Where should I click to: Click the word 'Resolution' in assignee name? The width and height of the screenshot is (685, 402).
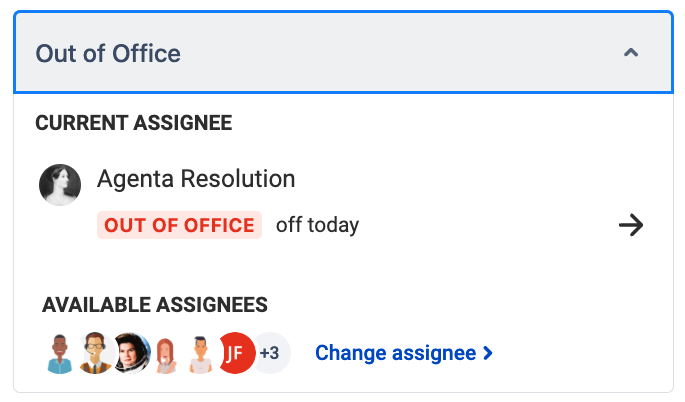point(238,179)
